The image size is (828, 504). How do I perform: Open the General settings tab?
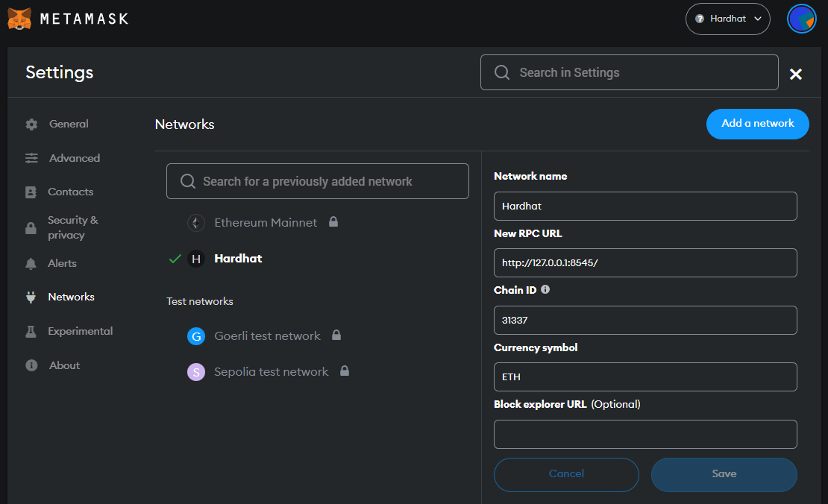pos(69,124)
